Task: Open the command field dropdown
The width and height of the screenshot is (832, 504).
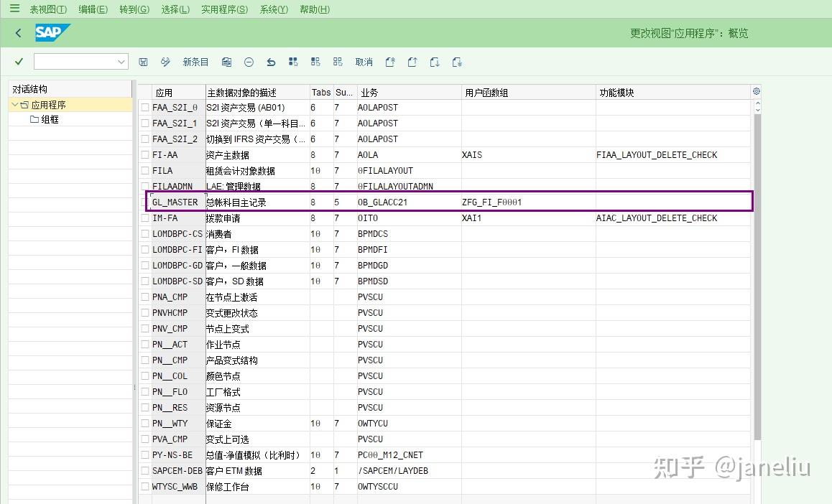Action: click(x=121, y=62)
